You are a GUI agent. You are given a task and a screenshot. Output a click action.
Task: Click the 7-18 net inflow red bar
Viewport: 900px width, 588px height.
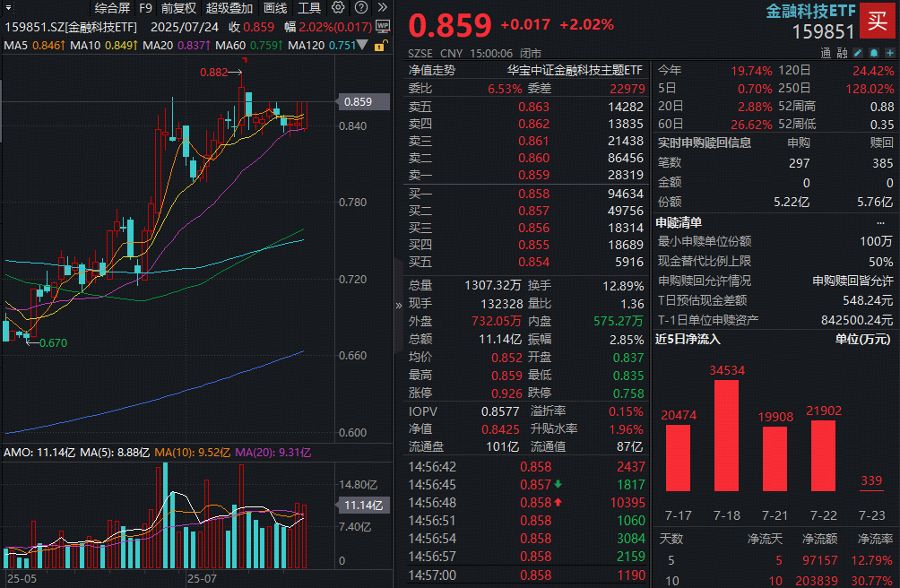point(727,436)
